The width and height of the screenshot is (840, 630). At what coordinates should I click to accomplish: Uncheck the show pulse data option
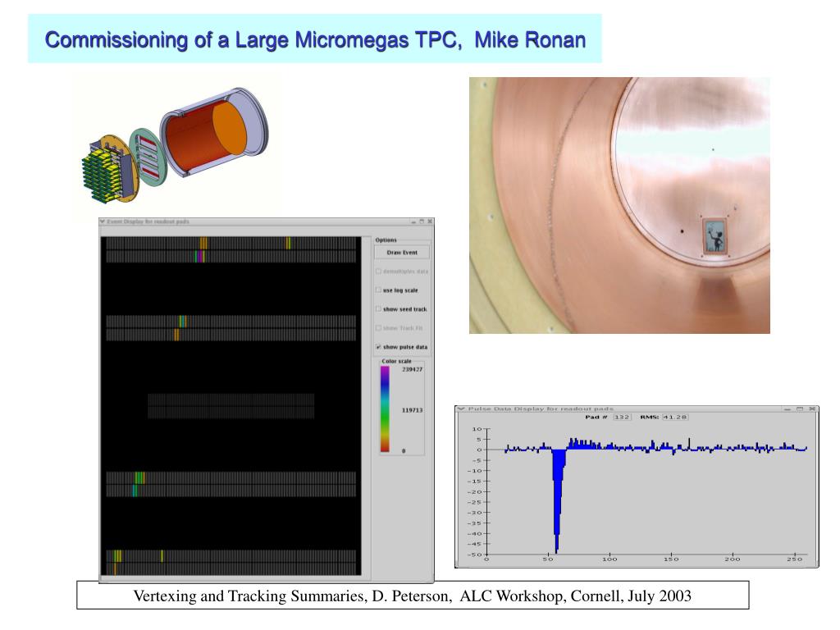(378, 347)
